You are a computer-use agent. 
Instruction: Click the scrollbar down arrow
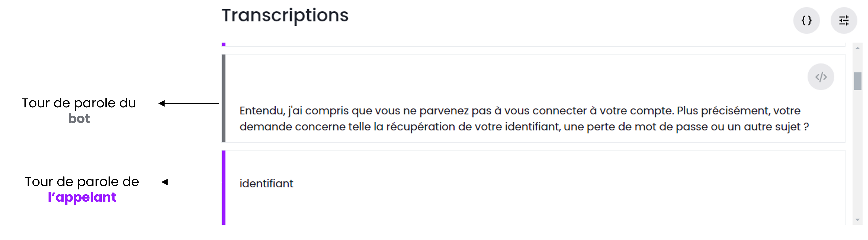[858, 220]
